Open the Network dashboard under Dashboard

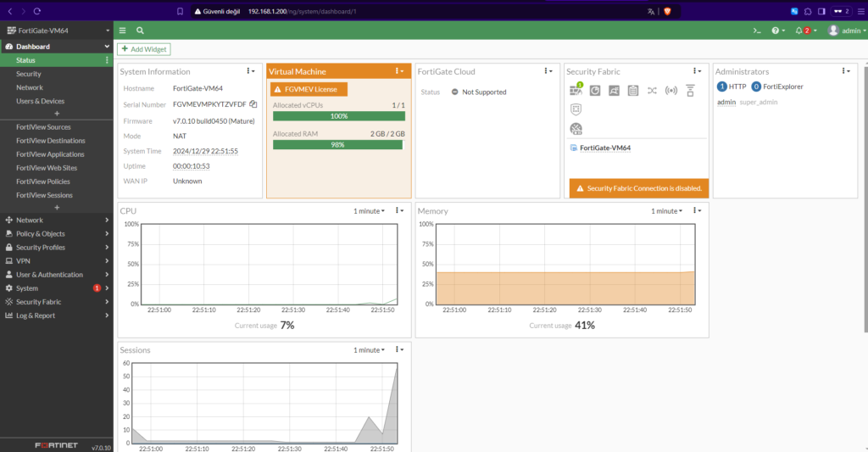click(x=57, y=87)
